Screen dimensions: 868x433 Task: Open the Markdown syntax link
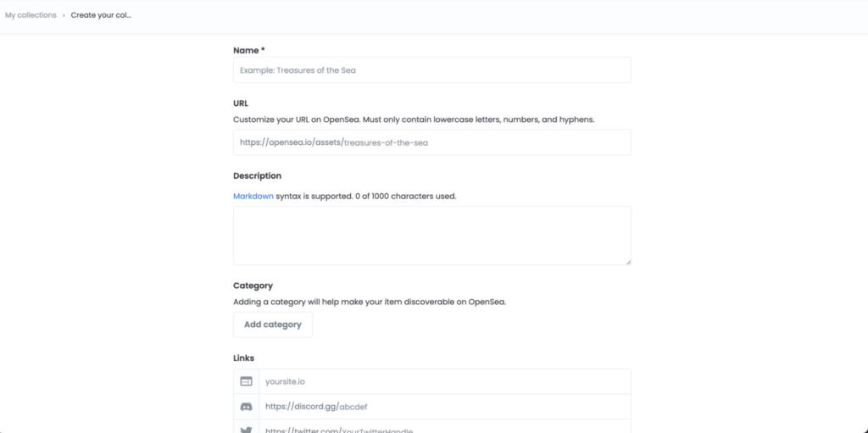point(253,196)
